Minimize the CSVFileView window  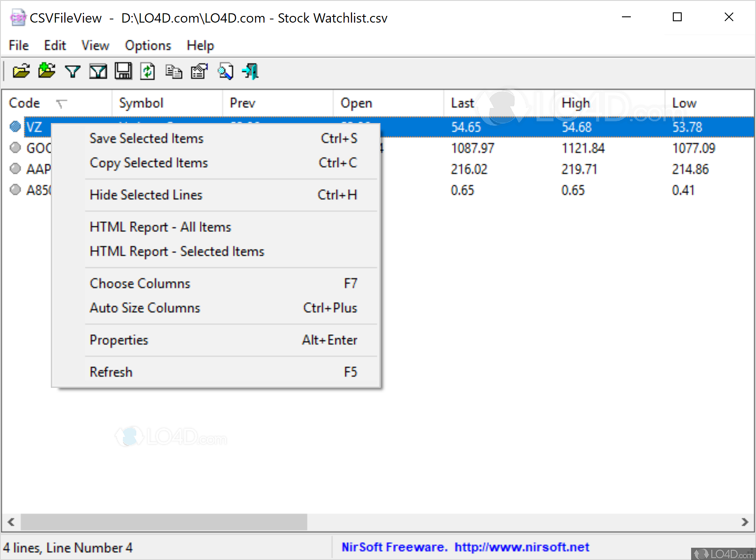point(626,17)
